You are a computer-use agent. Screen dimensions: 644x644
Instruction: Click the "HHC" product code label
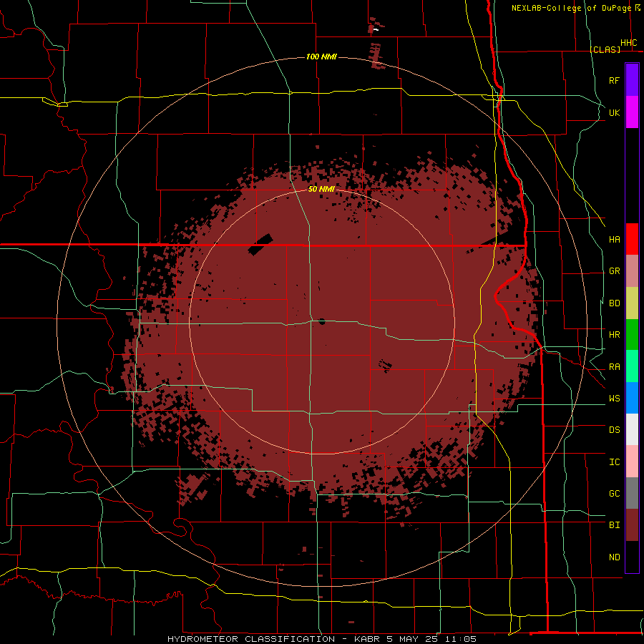pos(629,43)
